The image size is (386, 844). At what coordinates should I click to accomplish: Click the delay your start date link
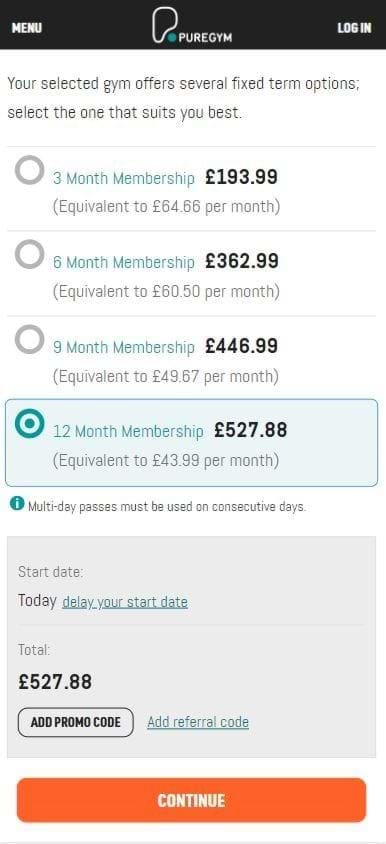click(125, 602)
